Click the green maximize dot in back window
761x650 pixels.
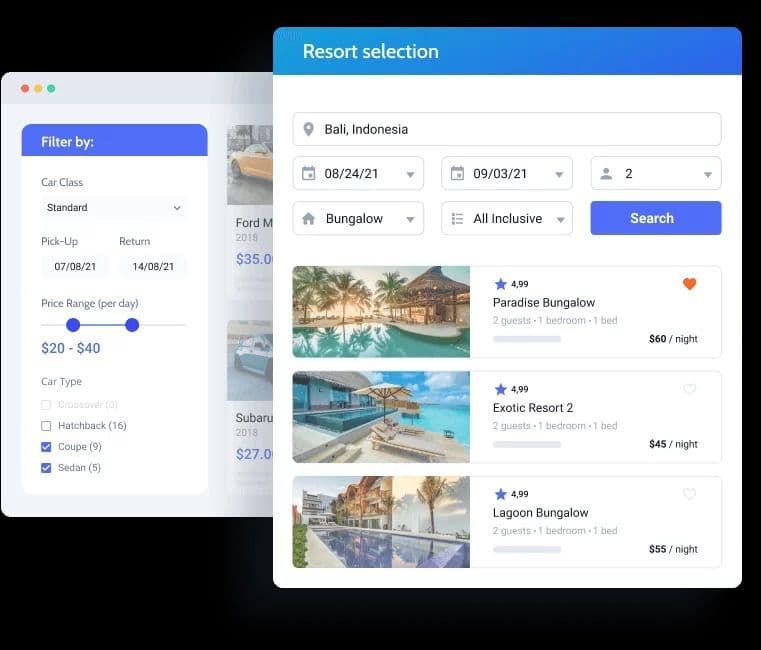(51, 88)
